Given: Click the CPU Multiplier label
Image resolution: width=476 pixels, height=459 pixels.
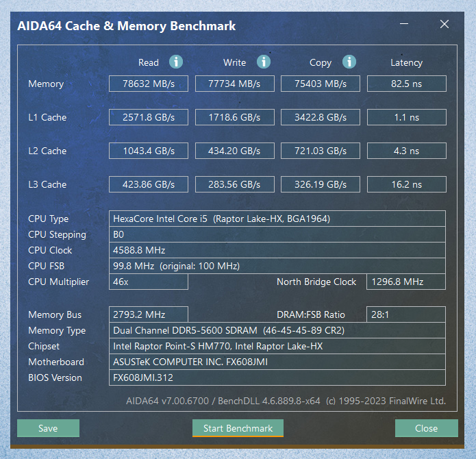Looking at the screenshot, I should [x=59, y=282].
